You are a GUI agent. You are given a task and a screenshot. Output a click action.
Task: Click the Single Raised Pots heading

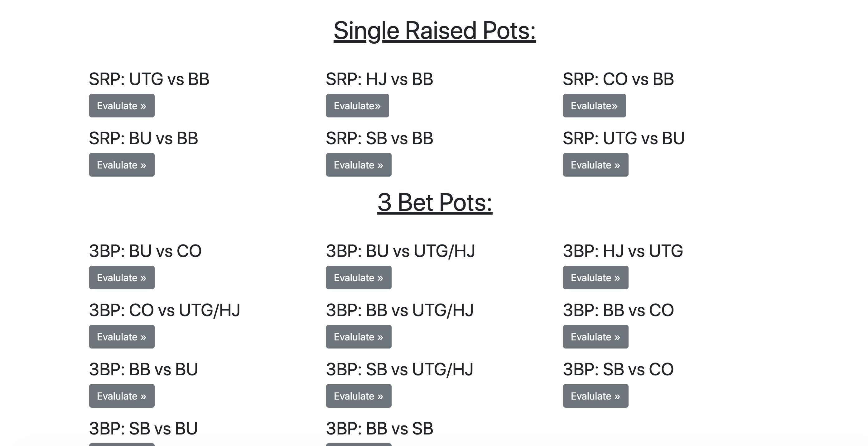434,31
